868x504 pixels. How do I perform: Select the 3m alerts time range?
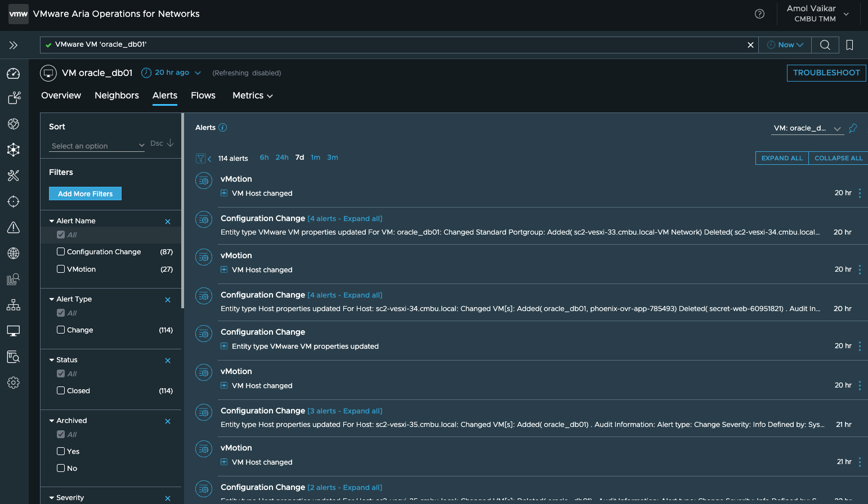point(333,157)
